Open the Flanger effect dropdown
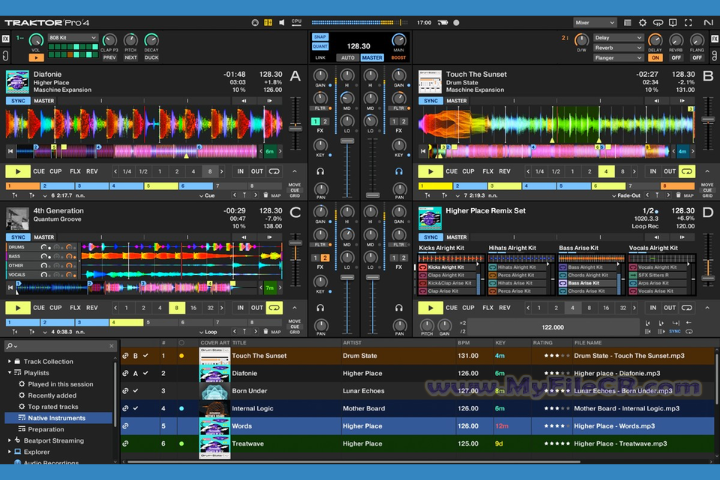The image size is (720, 480). (618, 58)
